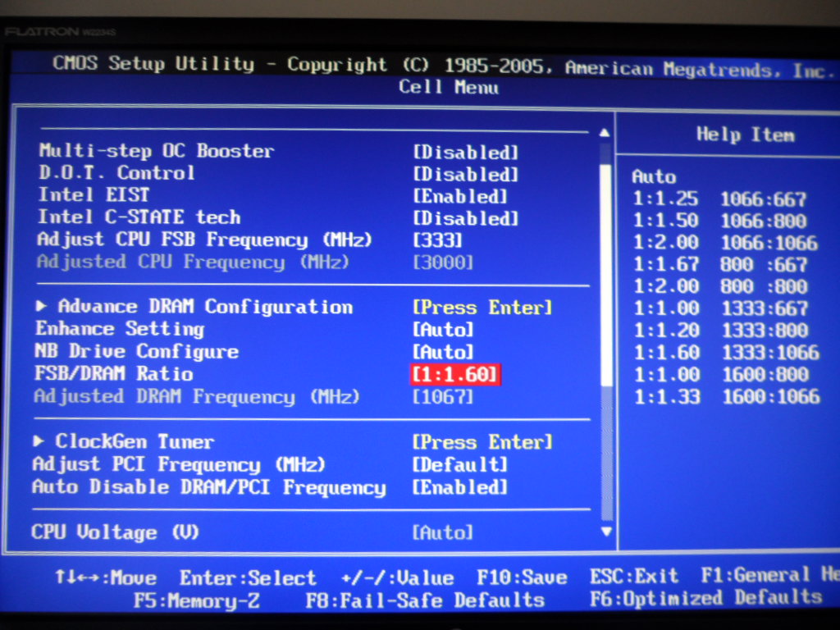Toggle Intel EIST Enabled value

pos(459,196)
